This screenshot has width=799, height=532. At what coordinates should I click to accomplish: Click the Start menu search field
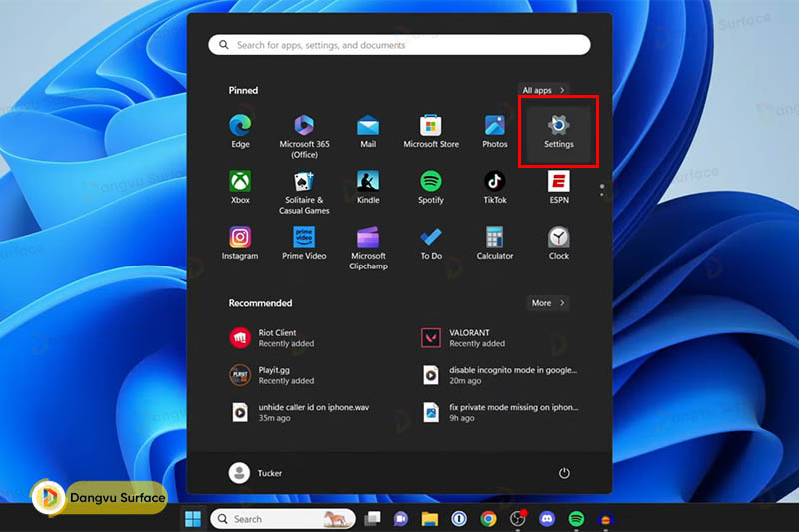pos(399,45)
